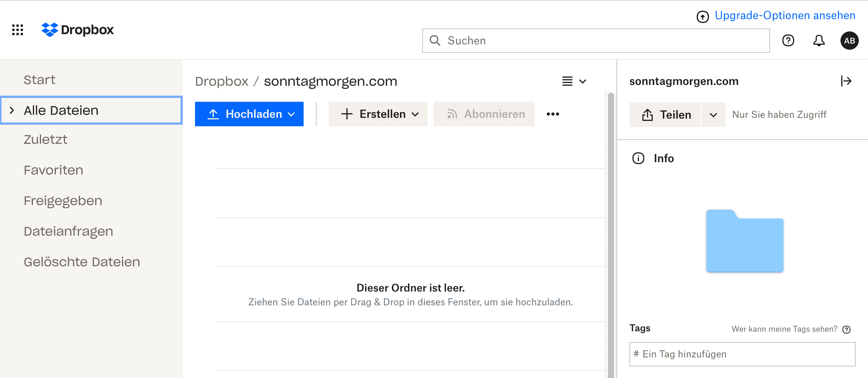The width and height of the screenshot is (868, 378).
Task: Click the Abonnieren subscribe button
Action: 484,114
